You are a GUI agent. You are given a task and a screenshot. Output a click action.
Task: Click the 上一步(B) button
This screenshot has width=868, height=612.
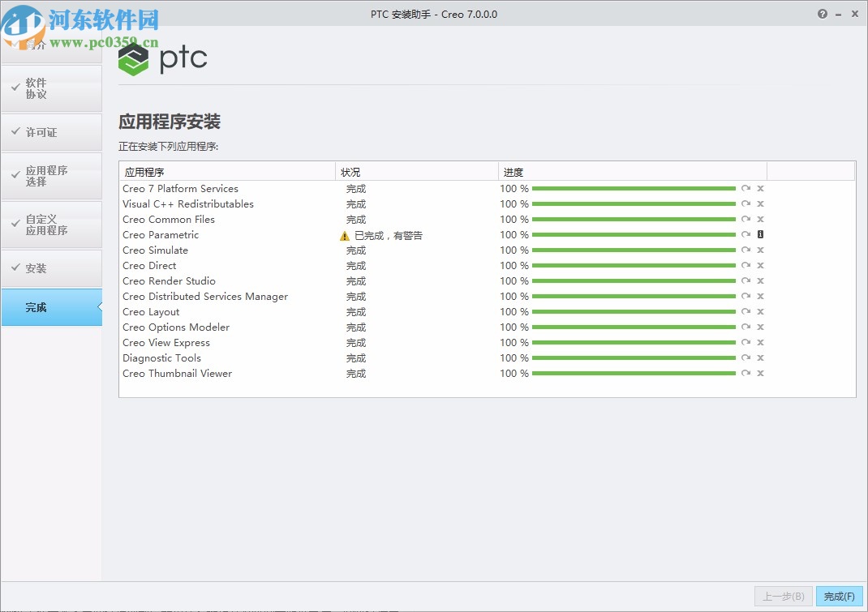[783, 596]
